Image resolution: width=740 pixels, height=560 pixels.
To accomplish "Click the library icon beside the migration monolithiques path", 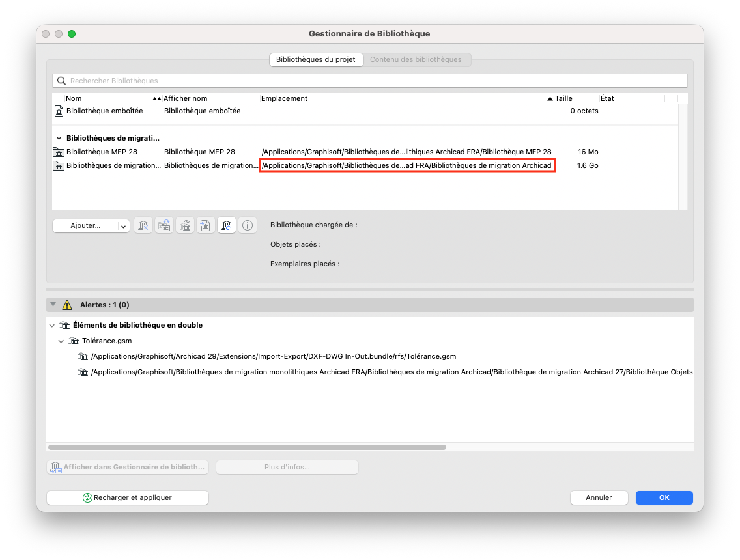I will click(83, 372).
